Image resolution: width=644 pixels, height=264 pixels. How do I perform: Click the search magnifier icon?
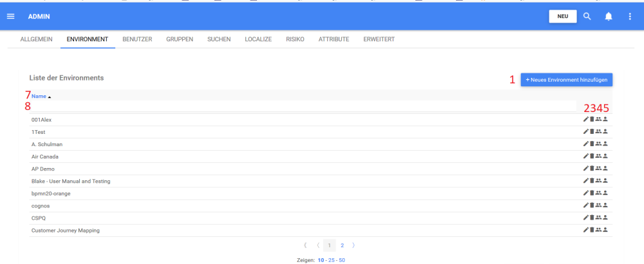coord(587,17)
